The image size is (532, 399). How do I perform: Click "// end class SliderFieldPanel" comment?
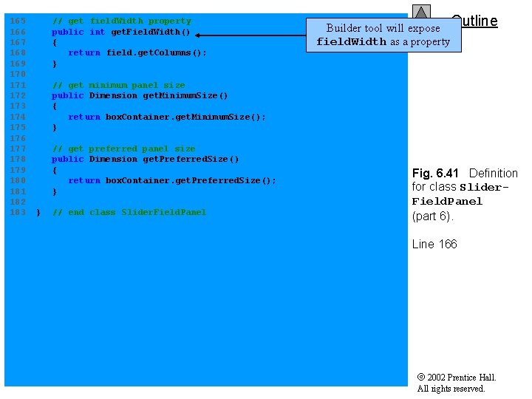click(129, 212)
